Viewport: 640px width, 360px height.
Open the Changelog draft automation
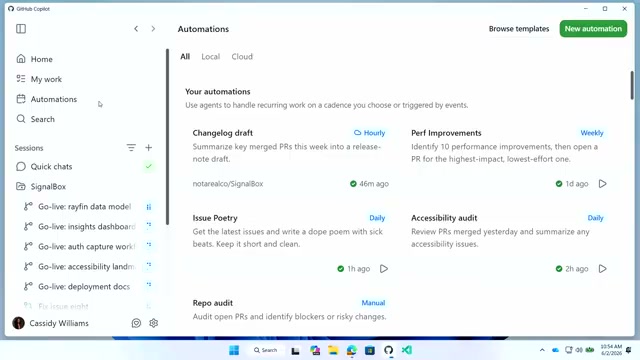click(223, 133)
